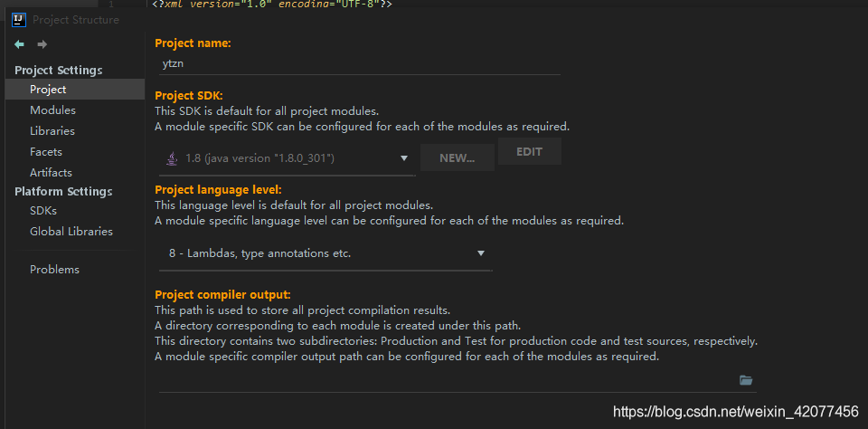Click the EDIT SDK button

point(529,151)
